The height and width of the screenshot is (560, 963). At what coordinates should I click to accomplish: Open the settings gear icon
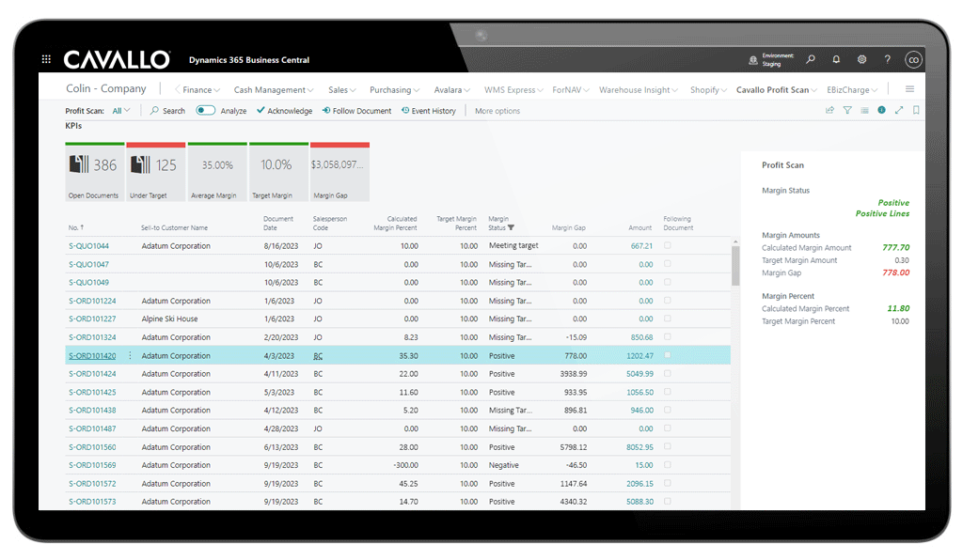pyautogui.click(x=861, y=59)
